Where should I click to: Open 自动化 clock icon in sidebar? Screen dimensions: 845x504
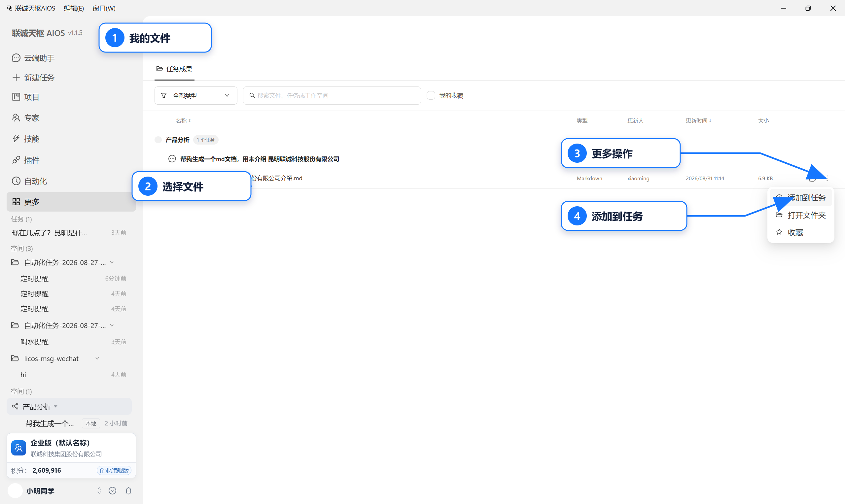pos(16,181)
